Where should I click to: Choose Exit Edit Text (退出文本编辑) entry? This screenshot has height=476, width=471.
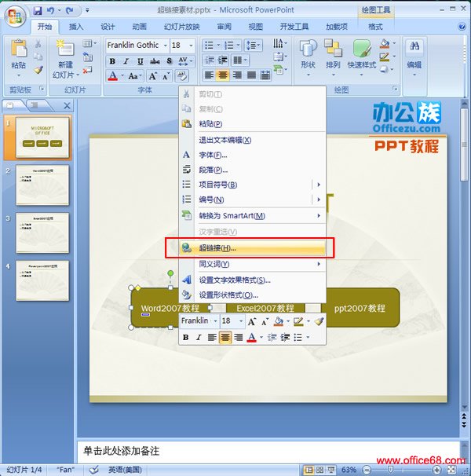(x=253, y=140)
